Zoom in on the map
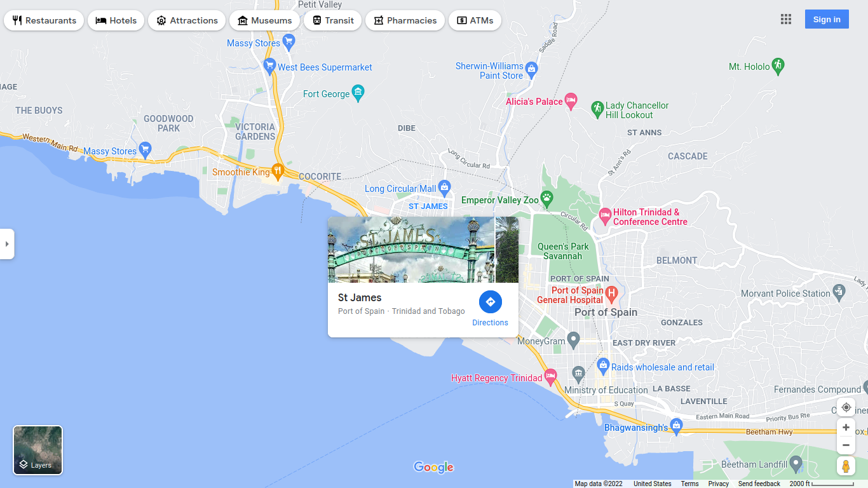This screenshot has width=868, height=488. 846,428
